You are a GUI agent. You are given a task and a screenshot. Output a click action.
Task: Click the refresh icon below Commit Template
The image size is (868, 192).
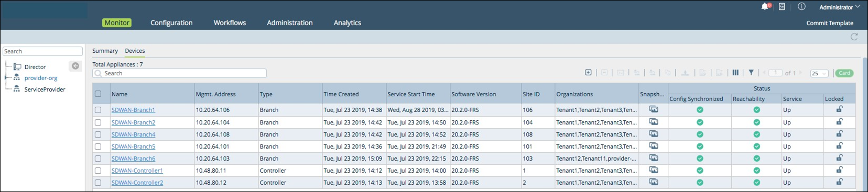point(854,37)
